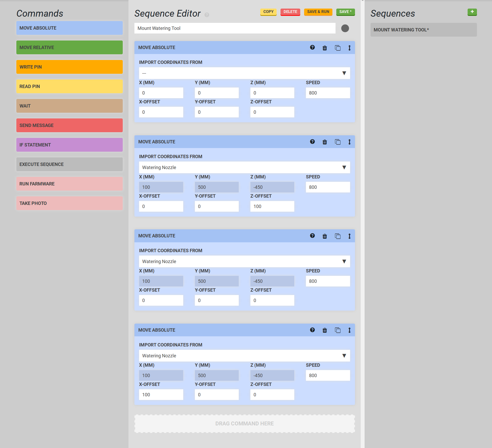
Task: Open help for the third Move Absolute step
Action: (312, 236)
